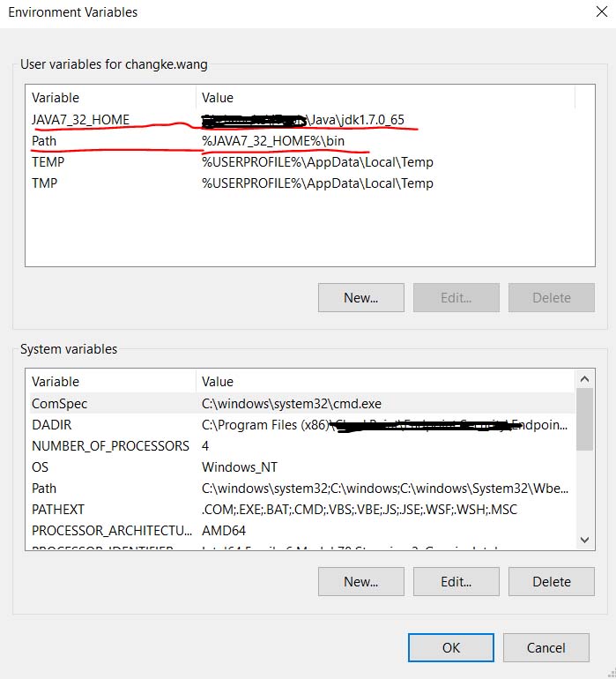Click the TEMP row's AppData\Local\Temp value

point(317,162)
